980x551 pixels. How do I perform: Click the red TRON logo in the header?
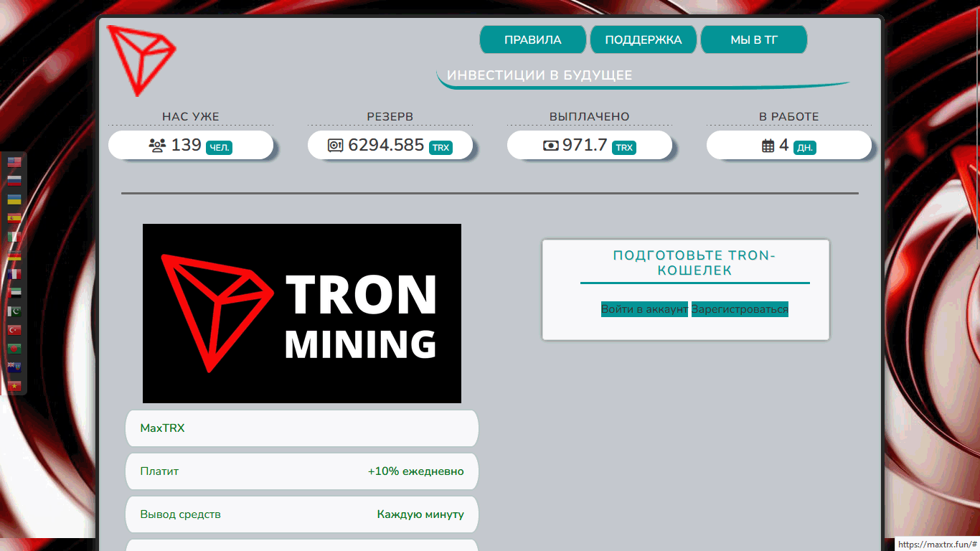[x=141, y=61]
